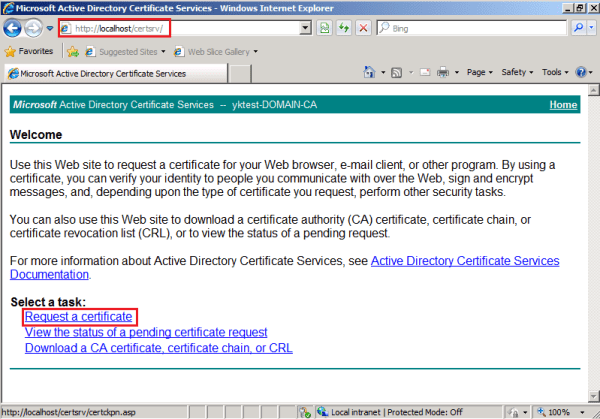Click the browser Forward arrow button
Image resolution: width=600 pixels, height=419 pixels.
tap(35, 29)
